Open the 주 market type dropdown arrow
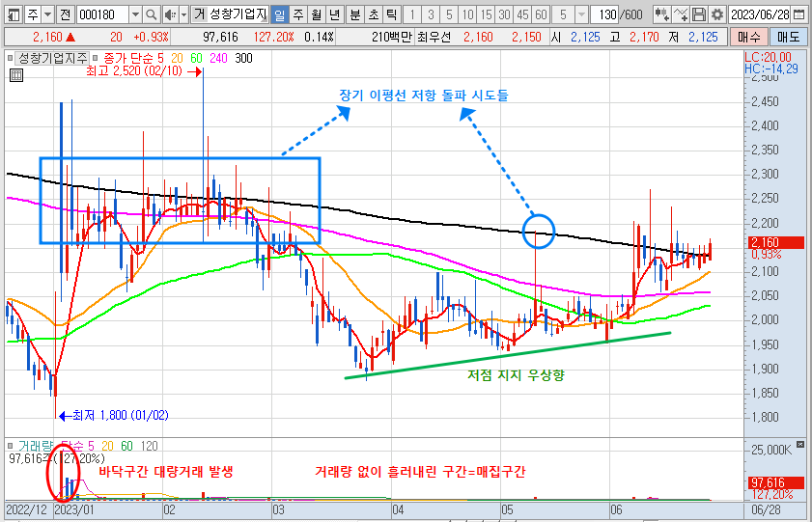This screenshot has width=812, height=522. 47,14
